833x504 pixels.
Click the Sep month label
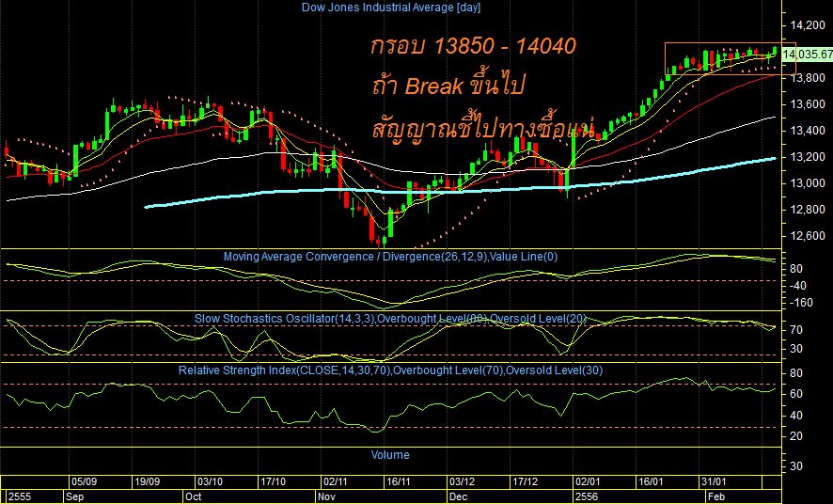pyautogui.click(x=74, y=497)
